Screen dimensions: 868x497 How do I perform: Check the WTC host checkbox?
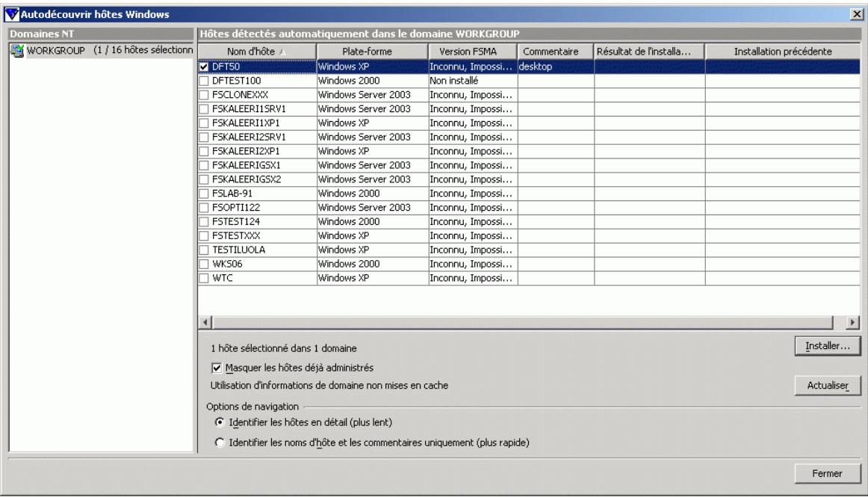coord(204,278)
